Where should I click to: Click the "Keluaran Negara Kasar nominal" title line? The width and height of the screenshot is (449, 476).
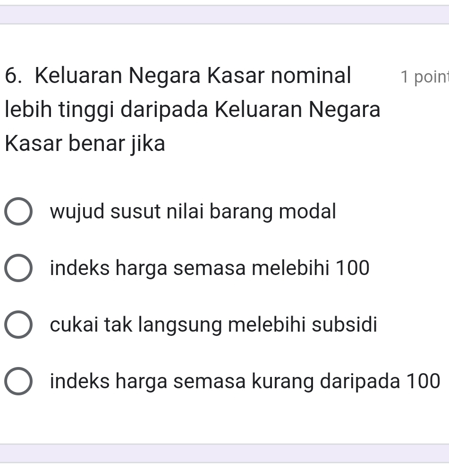click(x=193, y=75)
